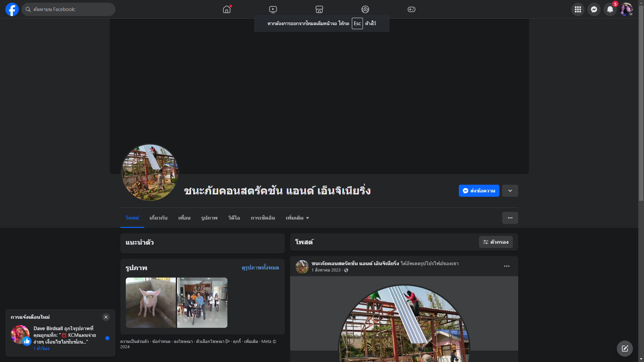Open the Home feed icon
Screen dimensions: 644x362
point(227,9)
